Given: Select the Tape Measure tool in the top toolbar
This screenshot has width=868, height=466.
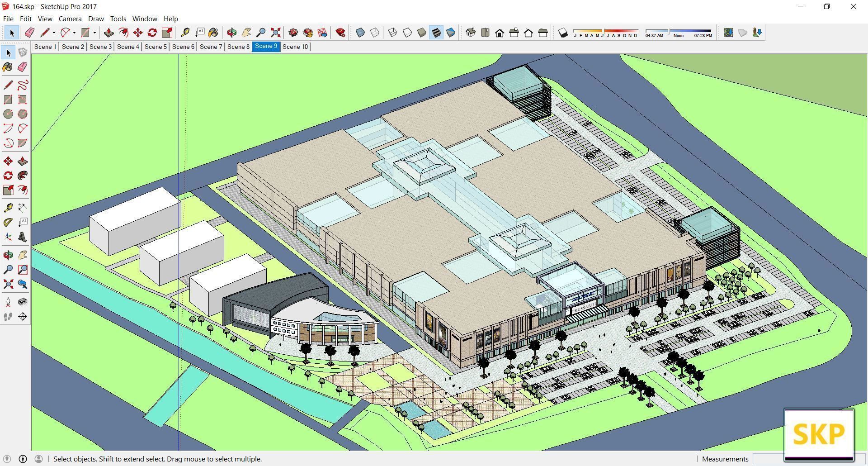Looking at the screenshot, I should [185, 33].
